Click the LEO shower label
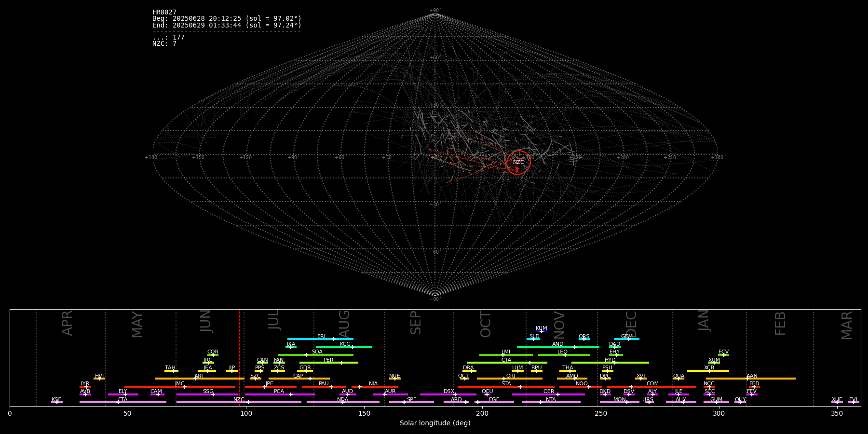This screenshot has height=434, width=868. point(563,352)
